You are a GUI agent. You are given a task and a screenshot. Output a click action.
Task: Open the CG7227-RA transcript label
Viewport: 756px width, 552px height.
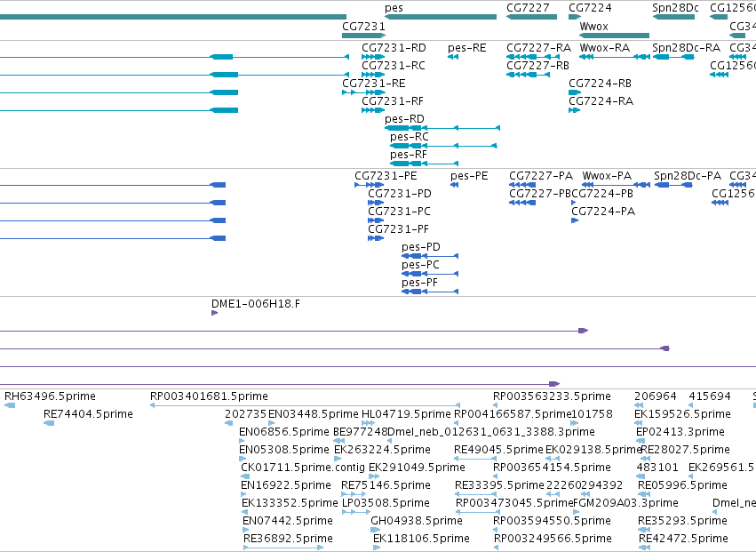click(538, 48)
